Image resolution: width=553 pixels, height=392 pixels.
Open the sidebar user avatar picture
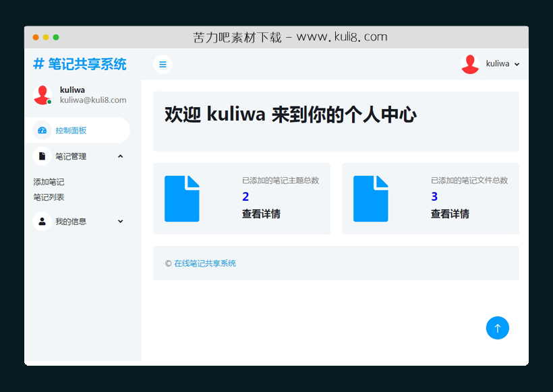pyautogui.click(x=42, y=94)
